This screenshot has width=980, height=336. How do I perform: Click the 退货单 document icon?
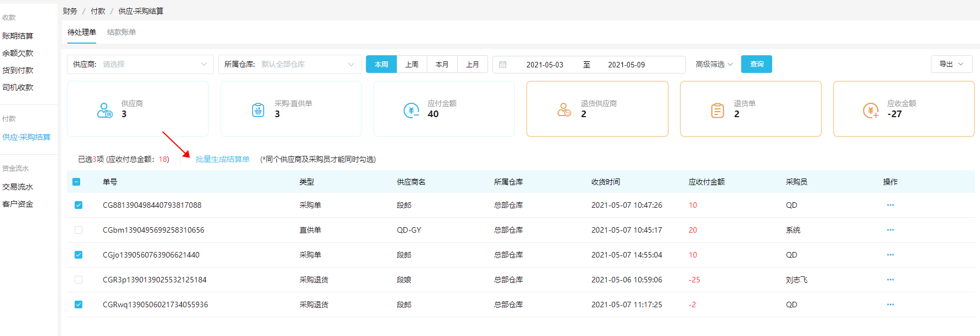[x=717, y=111]
